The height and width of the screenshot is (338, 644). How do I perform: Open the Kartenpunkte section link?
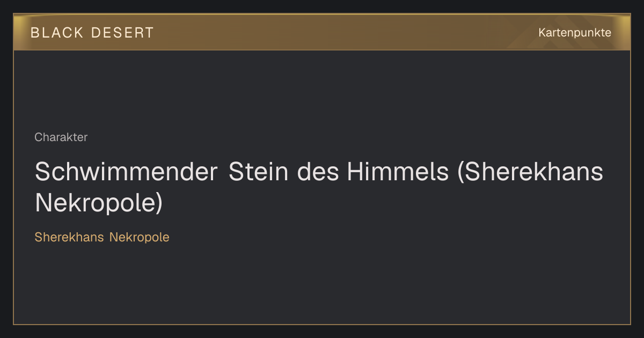click(x=575, y=33)
